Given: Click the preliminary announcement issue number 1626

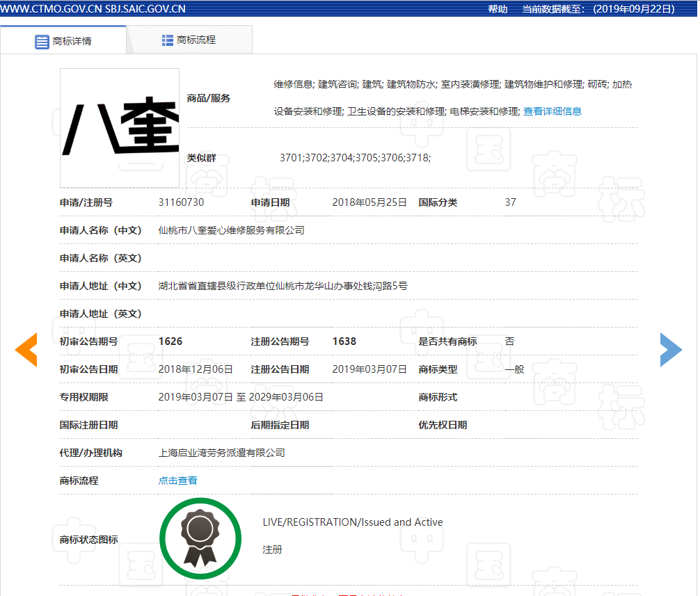Looking at the screenshot, I should [170, 341].
